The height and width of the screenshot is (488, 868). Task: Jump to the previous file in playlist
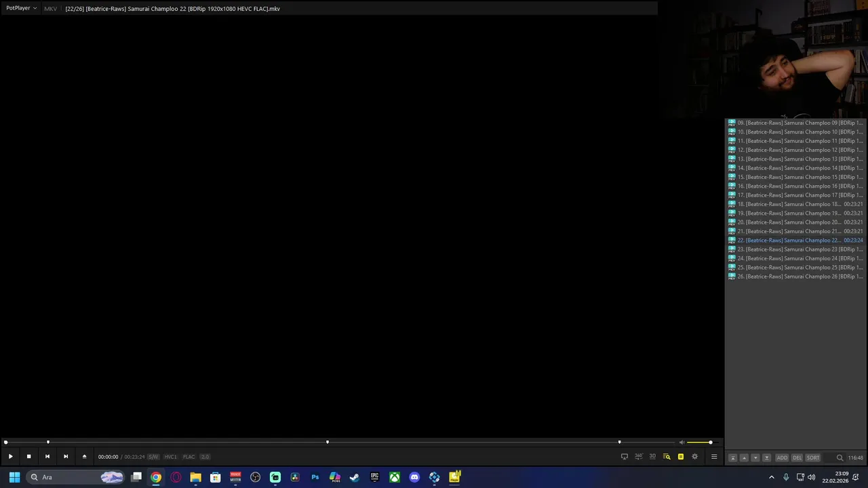(47, 457)
